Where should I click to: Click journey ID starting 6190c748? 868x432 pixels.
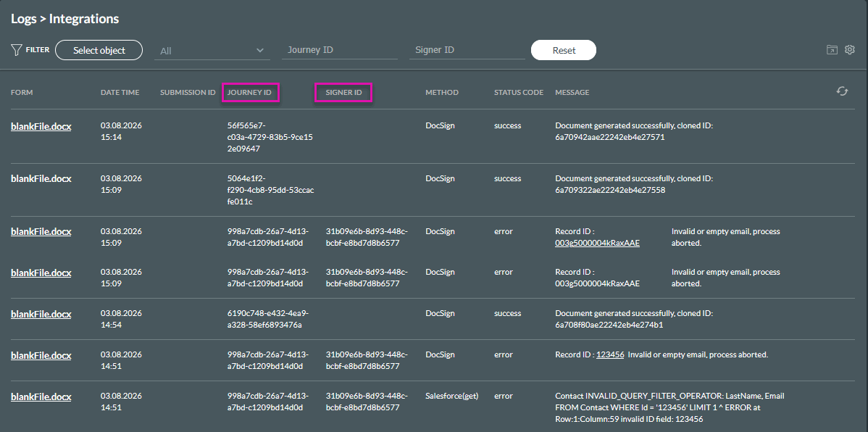point(269,319)
